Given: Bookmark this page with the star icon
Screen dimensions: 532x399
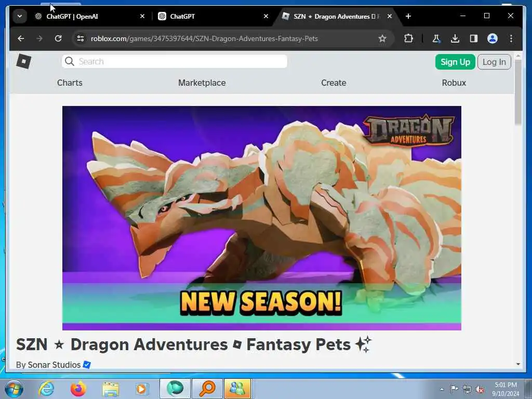Looking at the screenshot, I should [x=382, y=38].
